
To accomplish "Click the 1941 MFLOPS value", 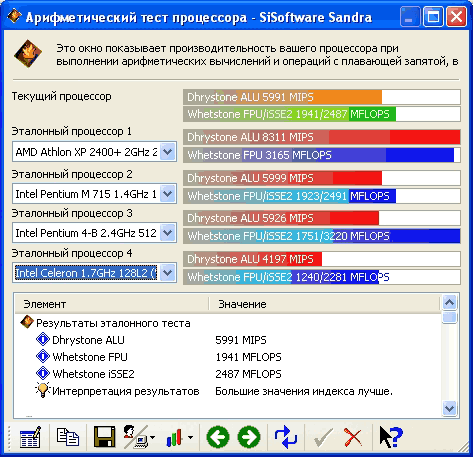I will click(248, 357).
